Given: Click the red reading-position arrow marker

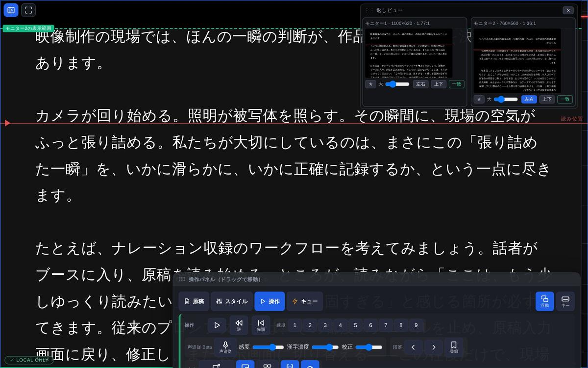Looking at the screenshot, I should tap(7, 123).
